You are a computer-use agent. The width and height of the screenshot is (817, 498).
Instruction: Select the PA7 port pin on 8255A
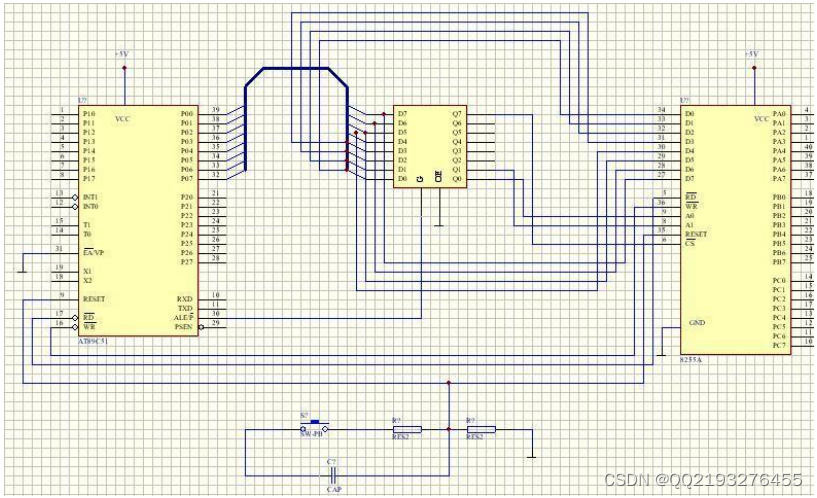point(779,179)
